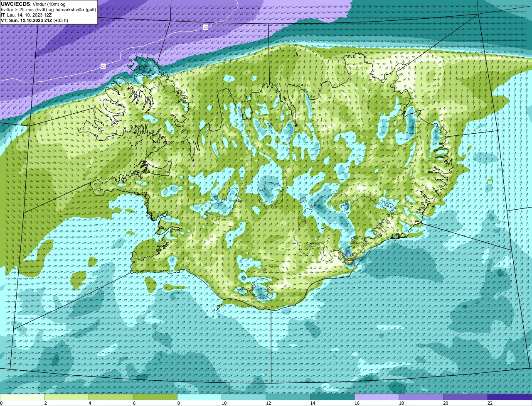Select the "16" label on the color scale
532x406 pixels.
pyautogui.click(x=357, y=403)
